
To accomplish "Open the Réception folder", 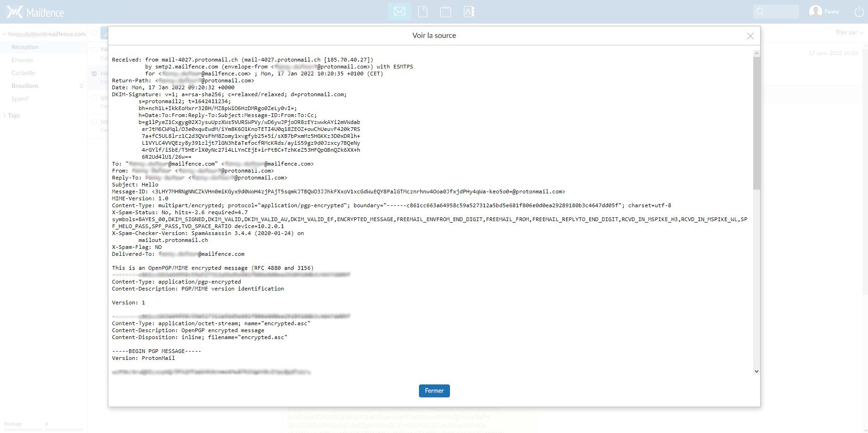I will [25, 47].
